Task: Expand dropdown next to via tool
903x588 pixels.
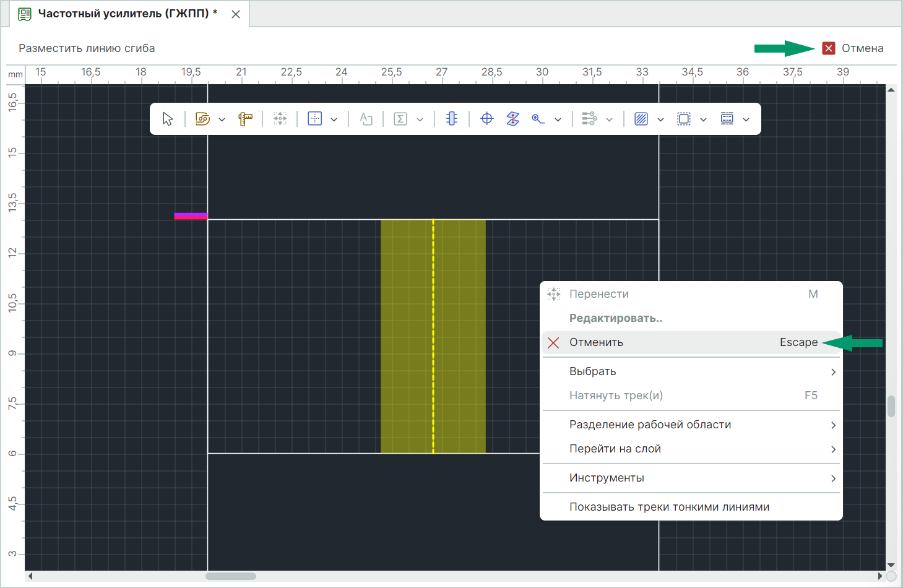Action: click(x=558, y=119)
